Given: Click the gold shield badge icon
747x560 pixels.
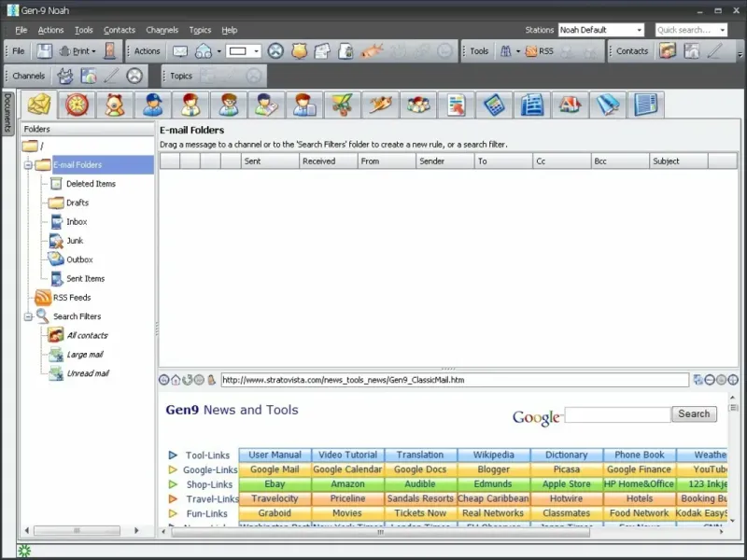Looking at the screenshot, I should pos(299,51).
